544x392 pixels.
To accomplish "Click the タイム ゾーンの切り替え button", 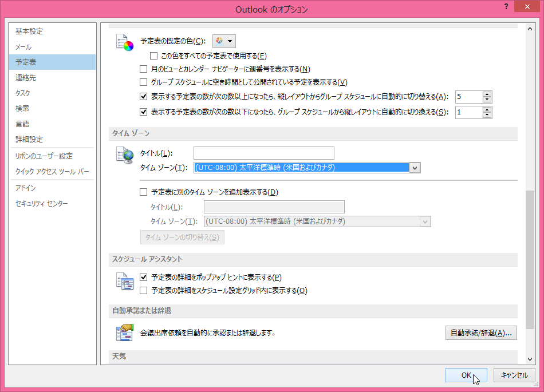I will 182,237.
